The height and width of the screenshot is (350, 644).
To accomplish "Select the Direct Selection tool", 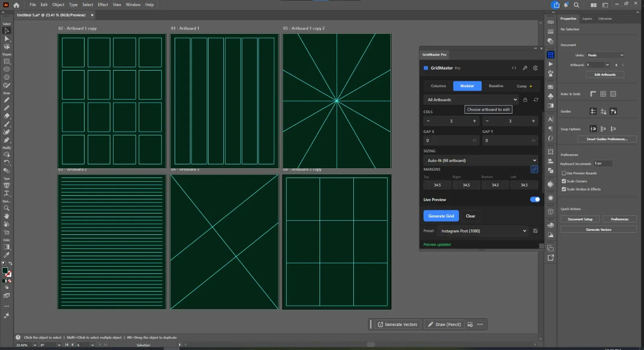I will click(6, 39).
